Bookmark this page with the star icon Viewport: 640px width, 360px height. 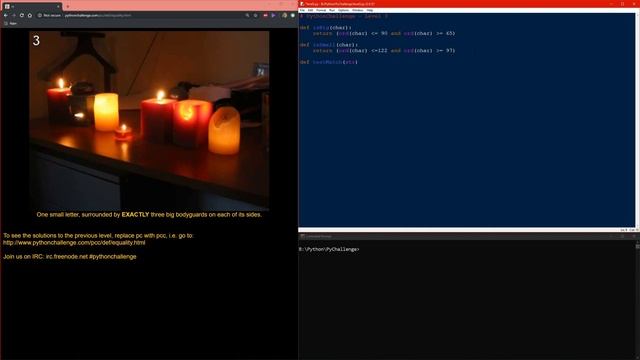click(256, 15)
